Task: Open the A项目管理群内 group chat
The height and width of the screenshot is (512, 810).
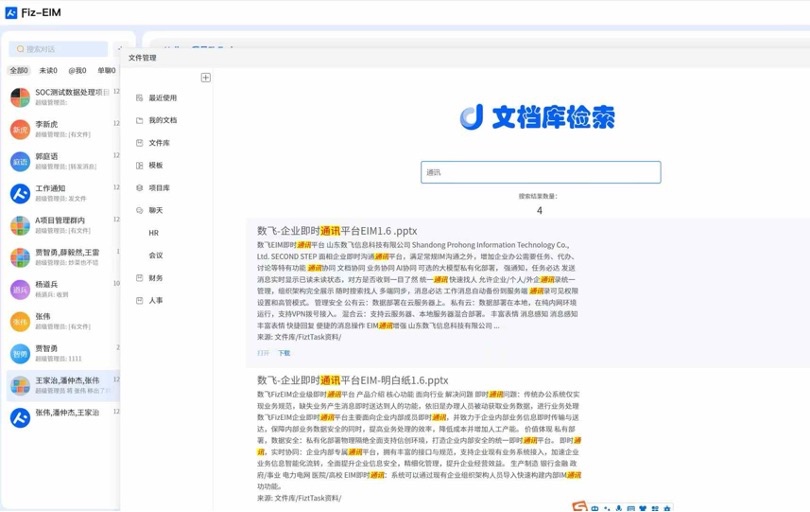Action: (x=64, y=225)
